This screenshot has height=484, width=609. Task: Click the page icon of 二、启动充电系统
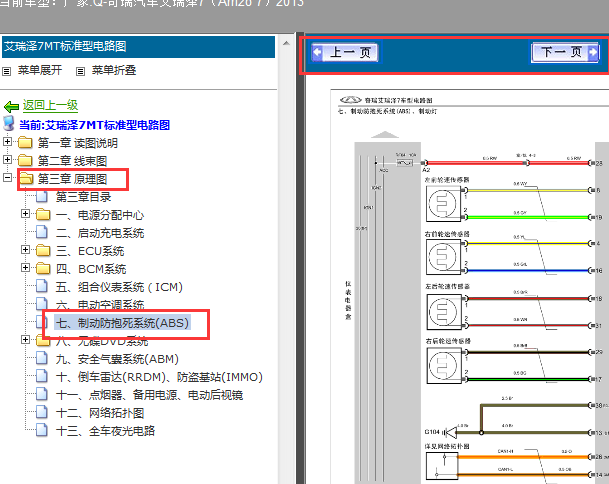42,232
